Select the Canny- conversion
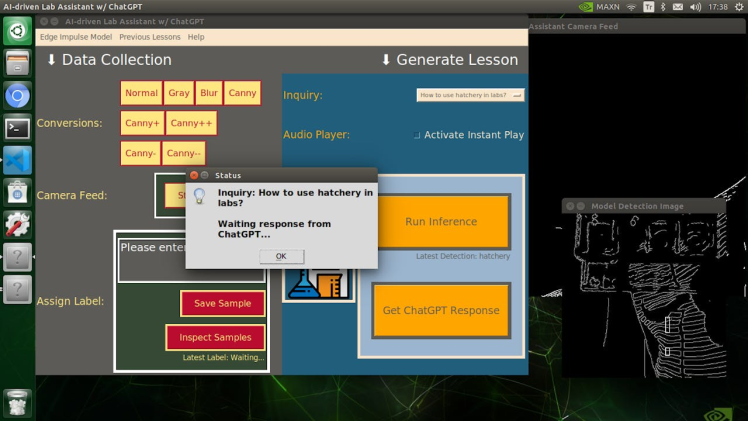 coord(140,153)
